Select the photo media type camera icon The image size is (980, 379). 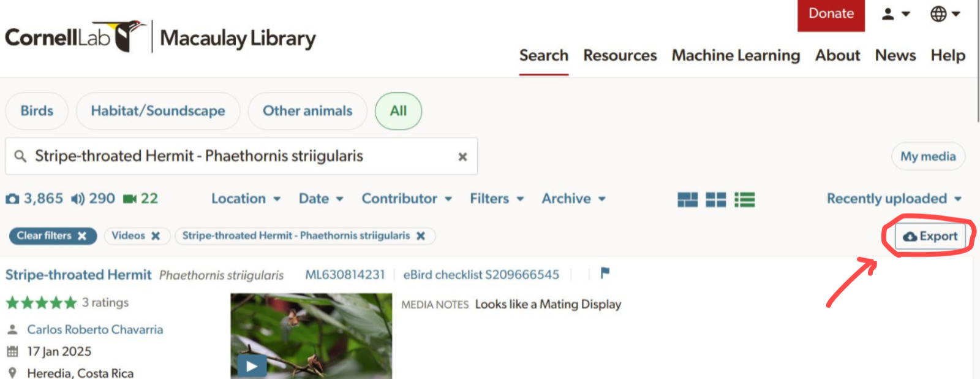pyautogui.click(x=13, y=198)
